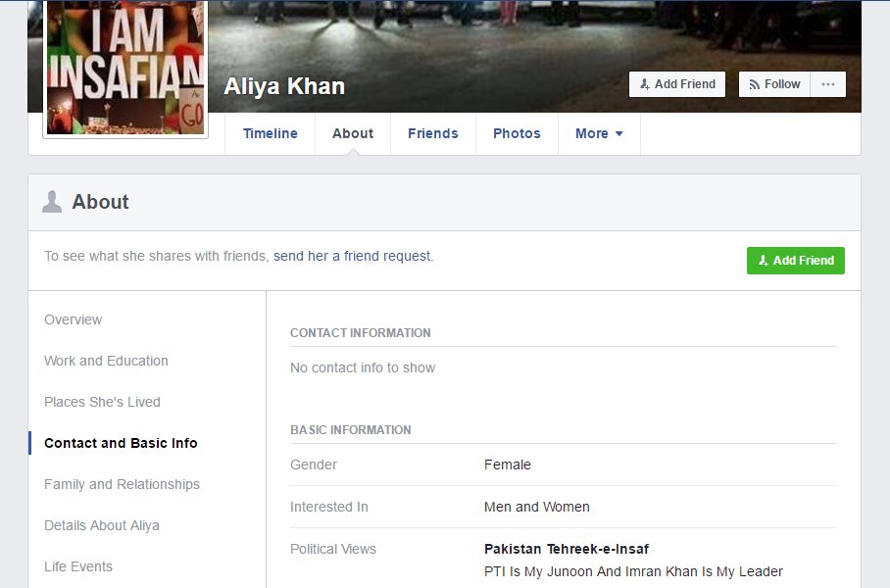Image resolution: width=890 pixels, height=588 pixels.
Task: Open the Aliya Khan profile name link
Action: pos(284,86)
